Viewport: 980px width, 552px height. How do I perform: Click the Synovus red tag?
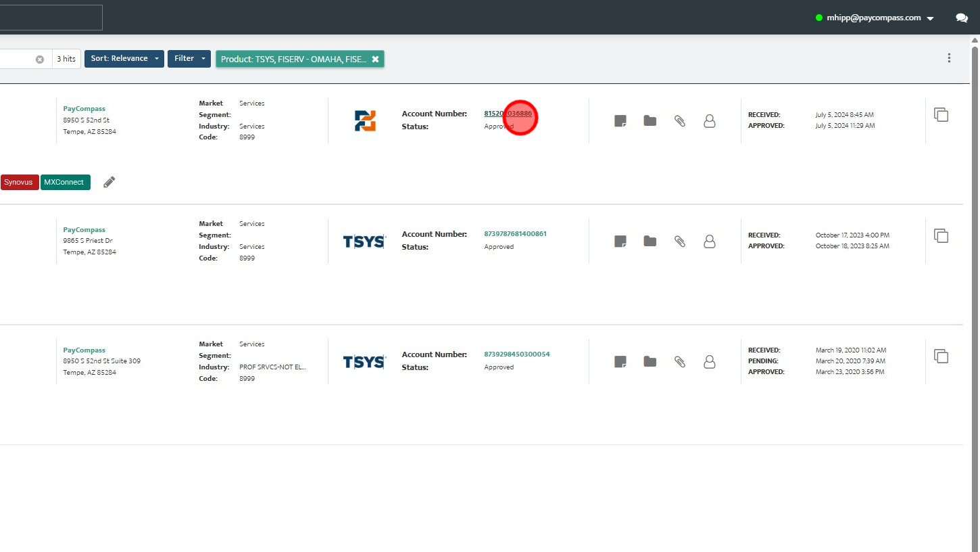(x=18, y=182)
